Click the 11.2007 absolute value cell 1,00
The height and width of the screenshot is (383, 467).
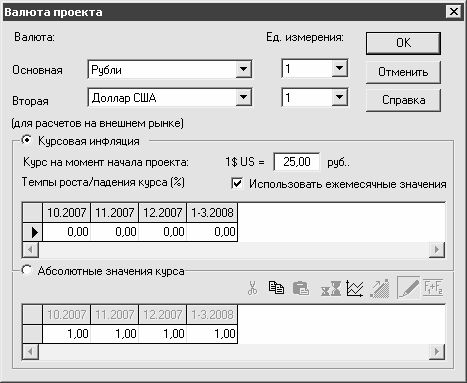pos(115,334)
